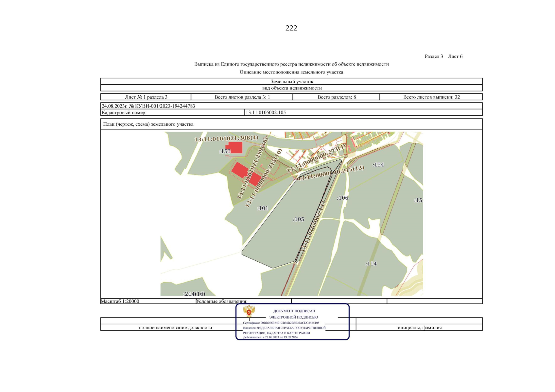Select parcel label :105 on the map
The width and height of the screenshot is (555, 392).
coord(298,219)
